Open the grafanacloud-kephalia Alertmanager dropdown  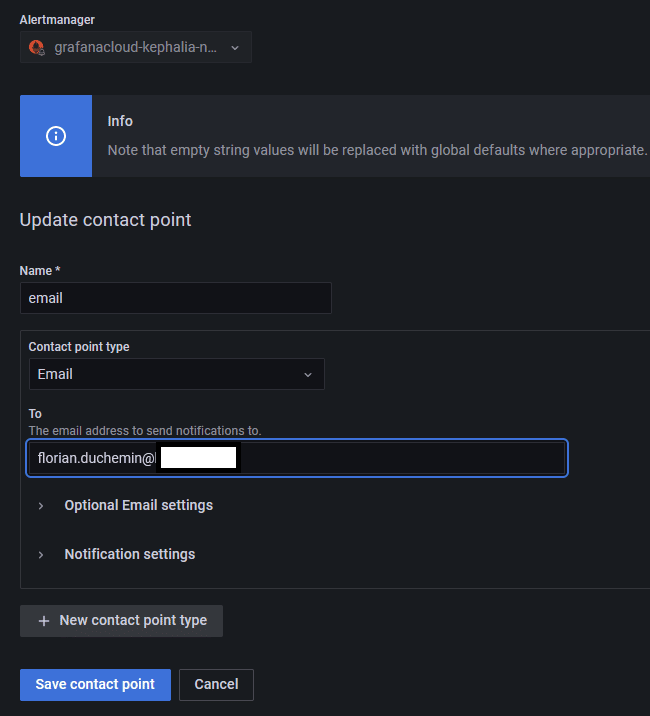pyautogui.click(x=136, y=47)
